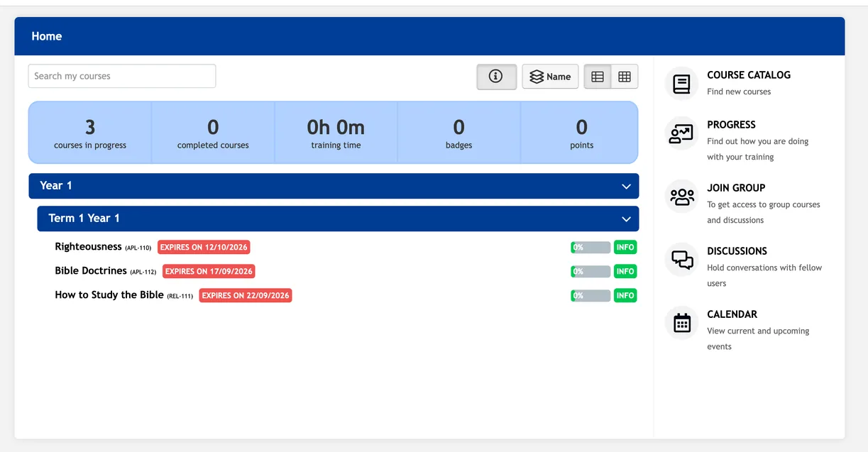Image resolution: width=868 pixels, height=452 pixels.
Task: Open the Righteousness course
Action: 89,247
